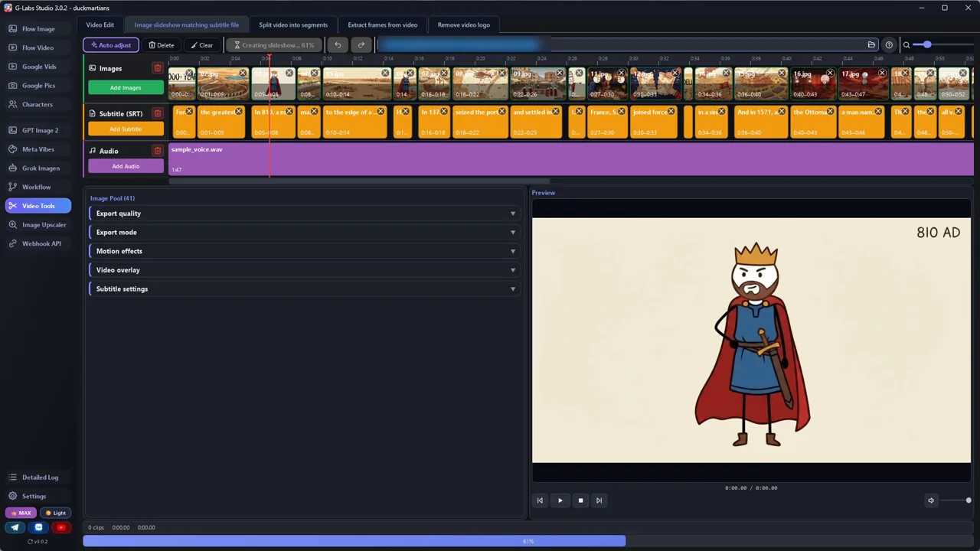The height and width of the screenshot is (551, 980).
Task: Expand Subtitle settings section
Action: tap(304, 289)
